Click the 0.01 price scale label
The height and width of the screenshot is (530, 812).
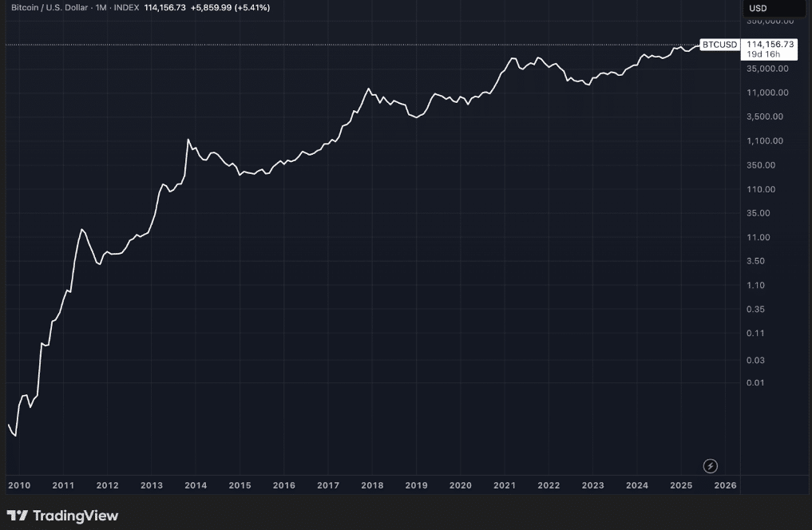click(x=755, y=382)
